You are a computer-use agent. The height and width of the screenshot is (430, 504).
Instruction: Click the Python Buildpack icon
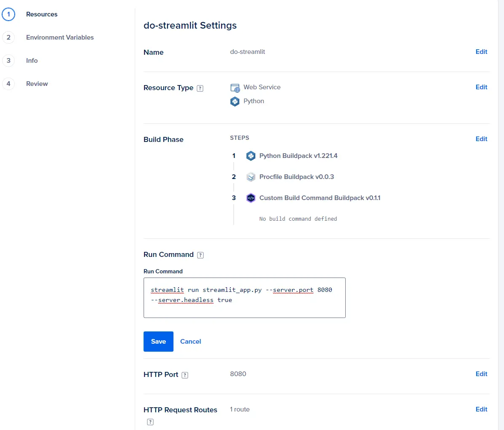251,156
